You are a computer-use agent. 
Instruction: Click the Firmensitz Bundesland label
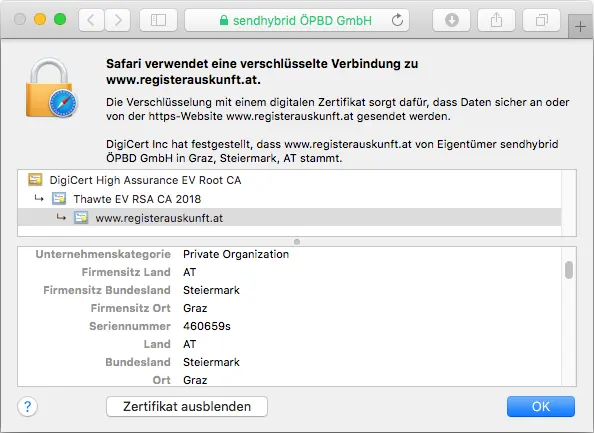107,290
